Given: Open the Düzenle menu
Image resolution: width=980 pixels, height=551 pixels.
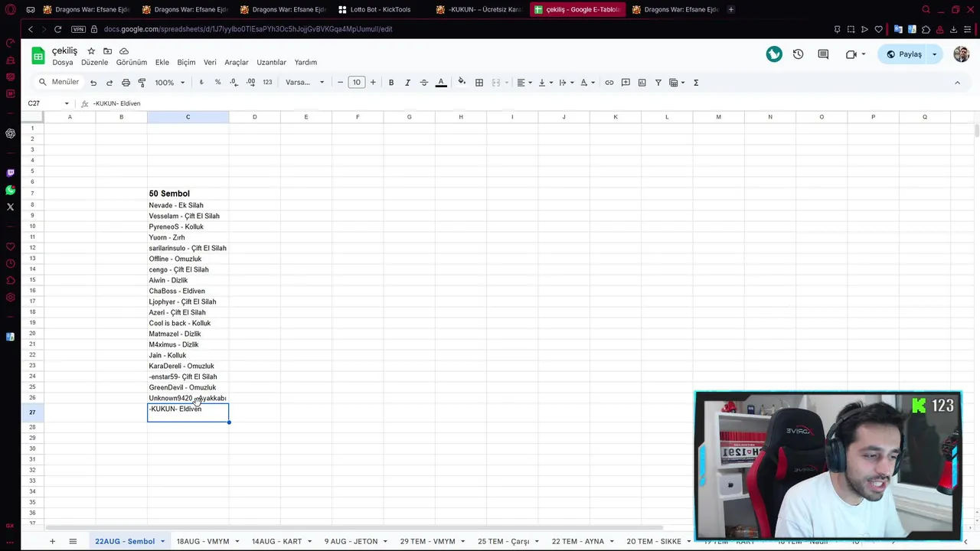Looking at the screenshot, I should tap(95, 63).
